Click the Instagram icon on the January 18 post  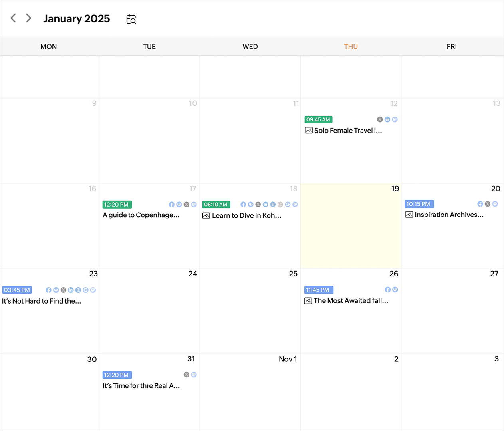pos(280,204)
